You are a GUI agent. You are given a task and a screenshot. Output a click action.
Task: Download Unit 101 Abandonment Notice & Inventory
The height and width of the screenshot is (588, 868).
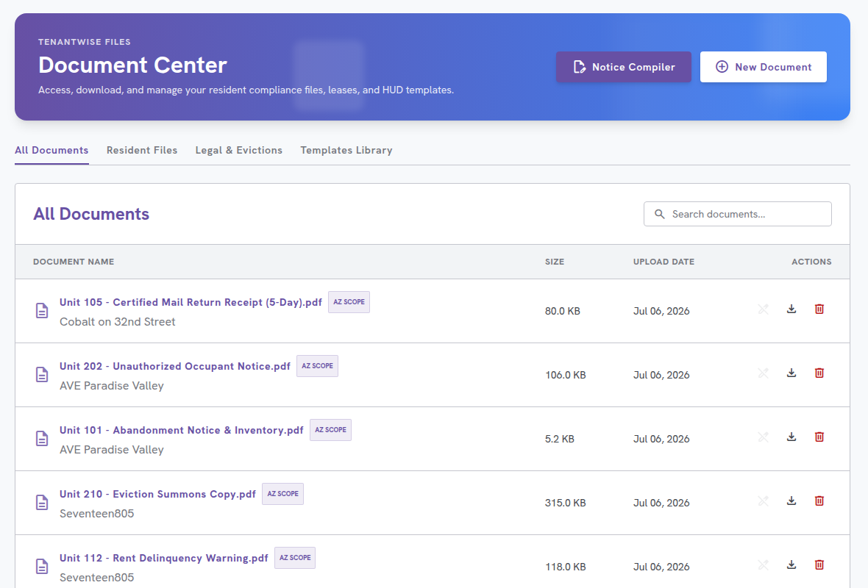pyautogui.click(x=791, y=437)
